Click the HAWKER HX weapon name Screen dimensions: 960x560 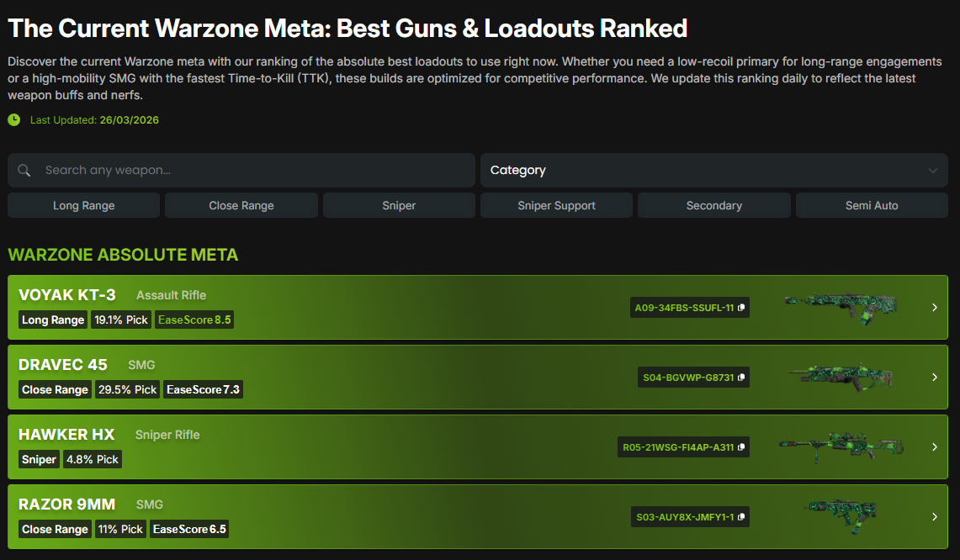click(66, 435)
